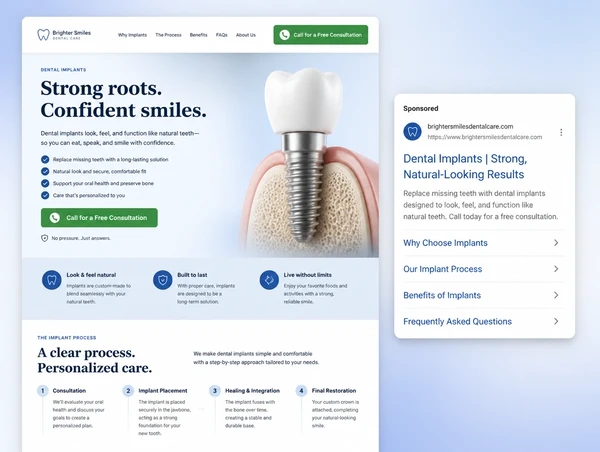This screenshot has height=452, width=600.
Task: Open ad headline Dental Implants | Strong, Natural-Looking Results
Action: (x=465, y=166)
